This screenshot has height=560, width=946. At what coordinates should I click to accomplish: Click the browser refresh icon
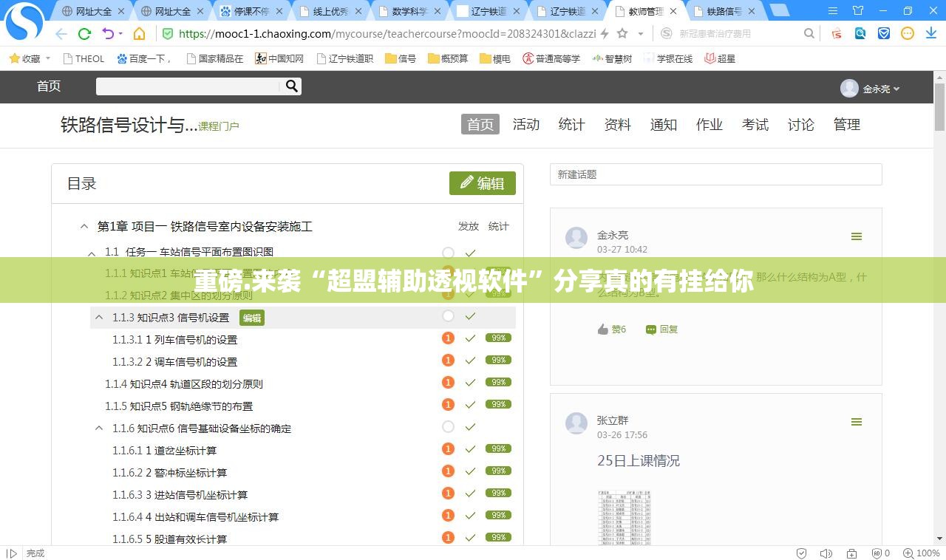pyautogui.click(x=84, y=33)
